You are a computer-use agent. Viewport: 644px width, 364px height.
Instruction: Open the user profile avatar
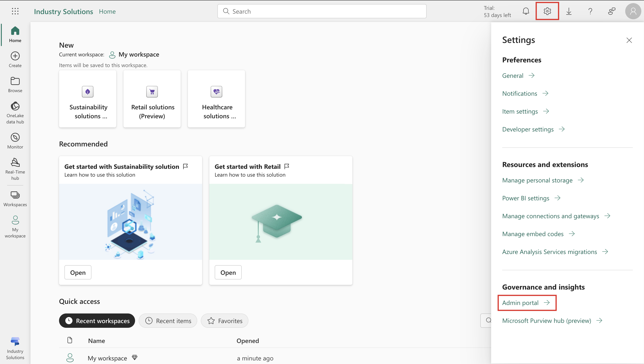coord(633,11)
